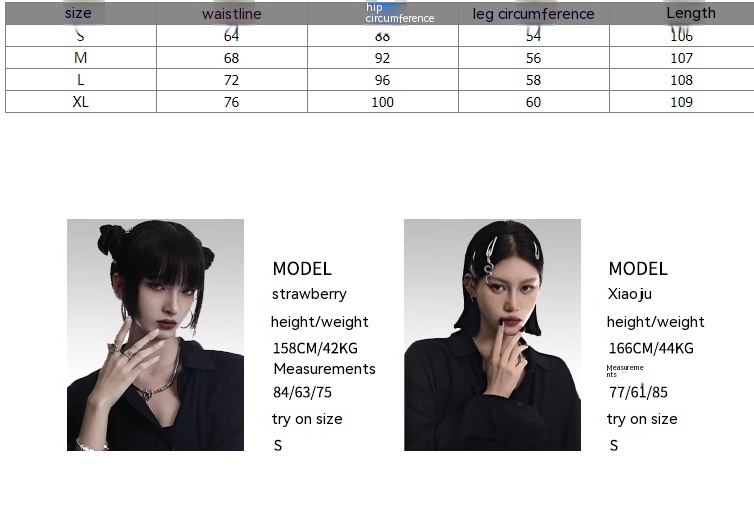Click the model name "Xiaoju"

coord(629,294)
